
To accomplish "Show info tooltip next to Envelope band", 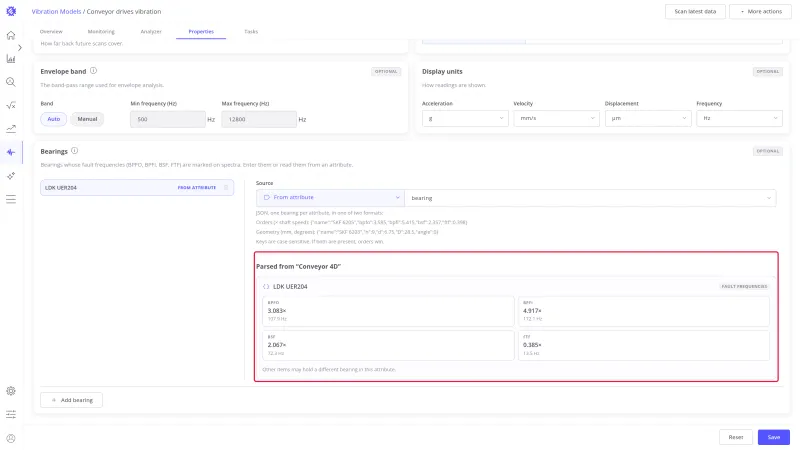I will coord(93,71).
